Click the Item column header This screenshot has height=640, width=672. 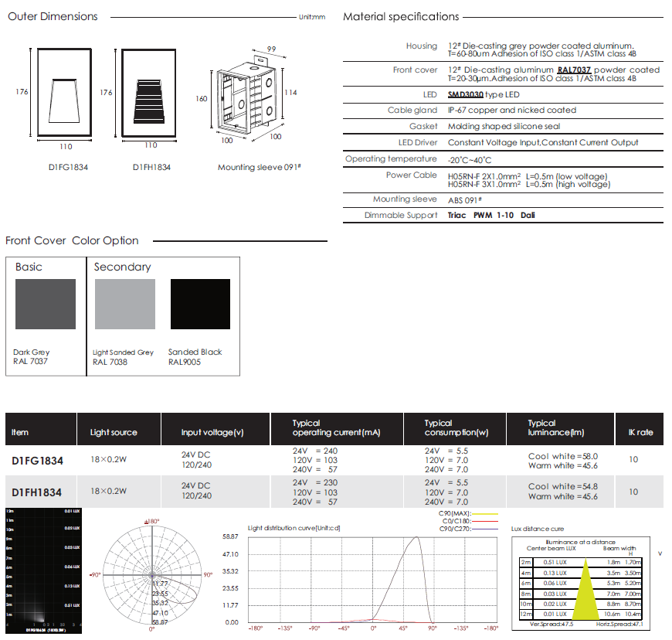20,433
